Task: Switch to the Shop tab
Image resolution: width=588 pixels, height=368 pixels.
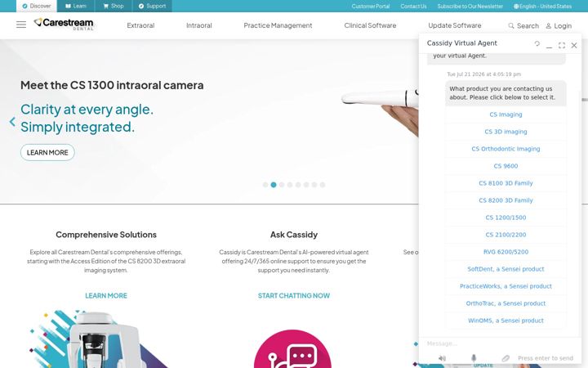Action: (114, 6)
